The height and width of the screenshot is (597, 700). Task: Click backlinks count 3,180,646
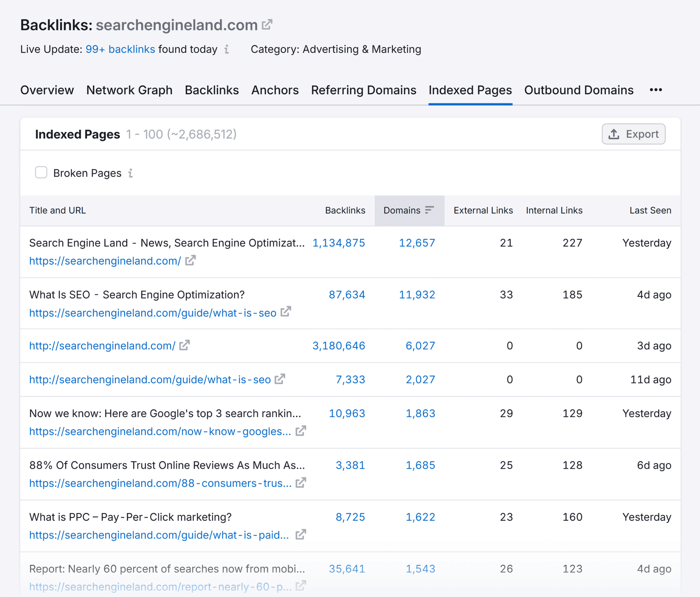[339, 346]
